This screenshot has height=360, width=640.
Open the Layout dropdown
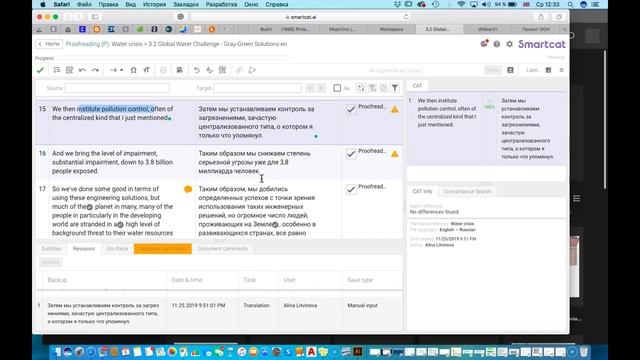533,70
